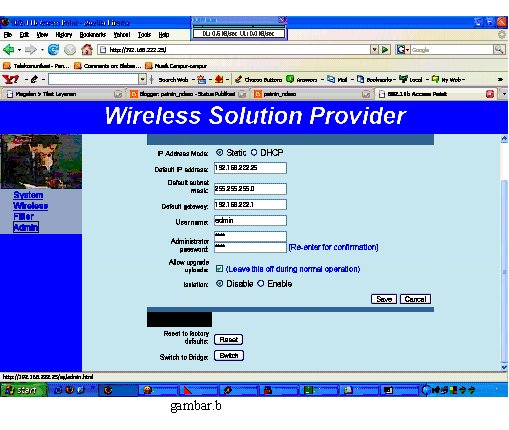Expand the Yahoo toolbar overflow chevron
Image resolution: width=509 pixels, height=430 pixels.
pyautogui.click(x=500, y=79)
